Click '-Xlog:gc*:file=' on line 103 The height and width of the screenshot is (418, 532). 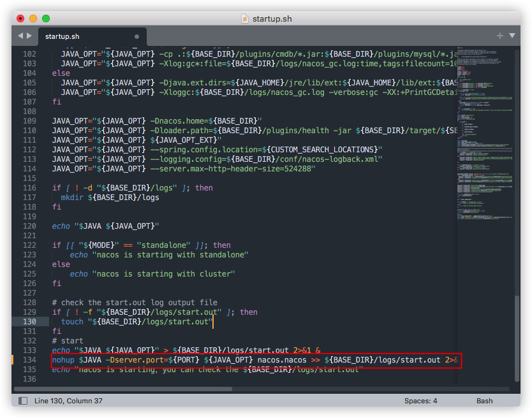point(193,63)
